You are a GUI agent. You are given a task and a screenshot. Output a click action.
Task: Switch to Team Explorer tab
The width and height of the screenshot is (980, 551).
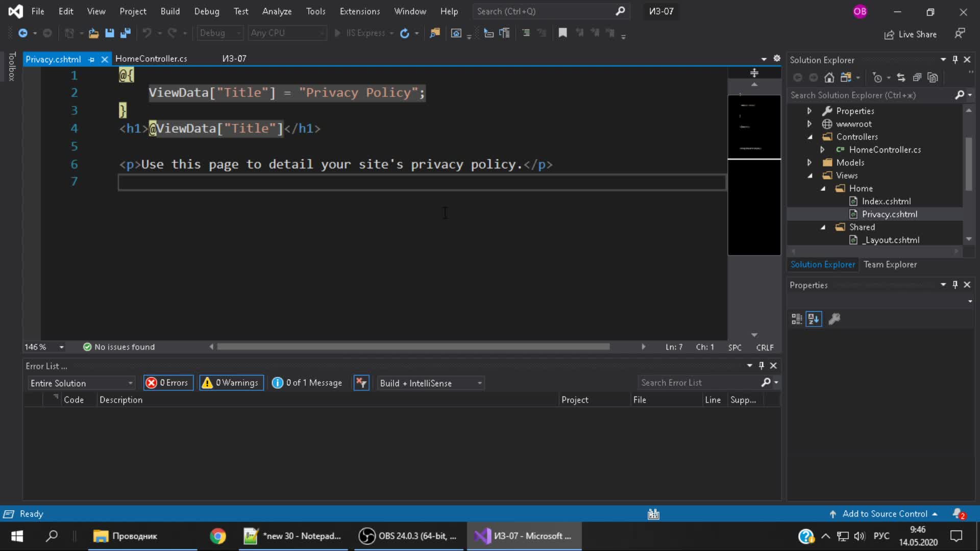(890, 264)
